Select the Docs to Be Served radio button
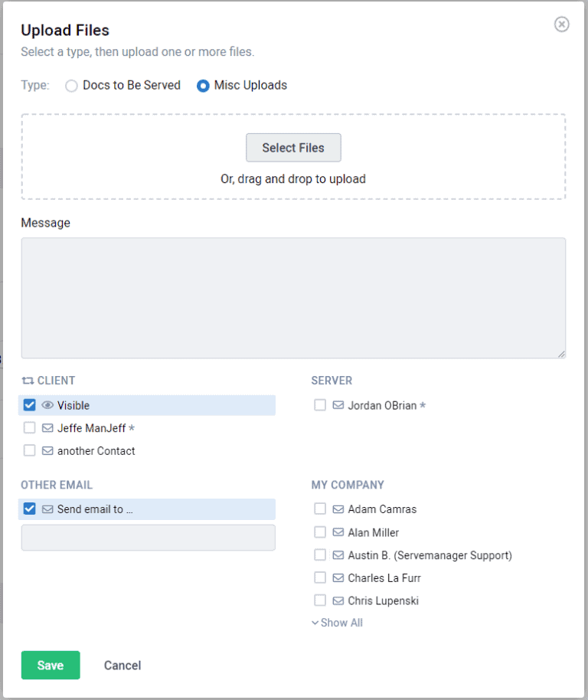 [71, 86]
